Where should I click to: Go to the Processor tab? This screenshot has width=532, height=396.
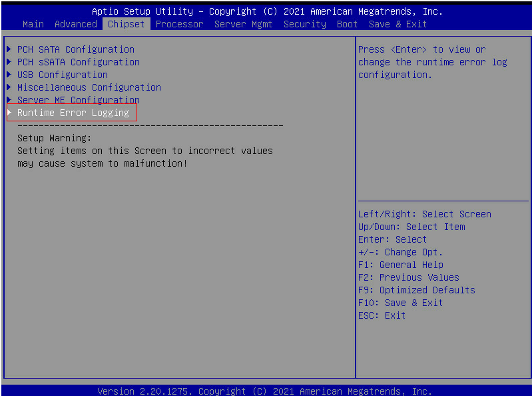tap(179, 24)
